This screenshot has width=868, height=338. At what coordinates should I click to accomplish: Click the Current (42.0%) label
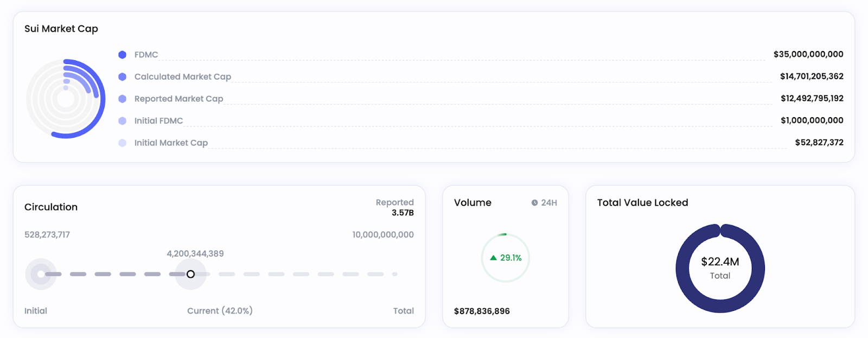click(220, 311)
